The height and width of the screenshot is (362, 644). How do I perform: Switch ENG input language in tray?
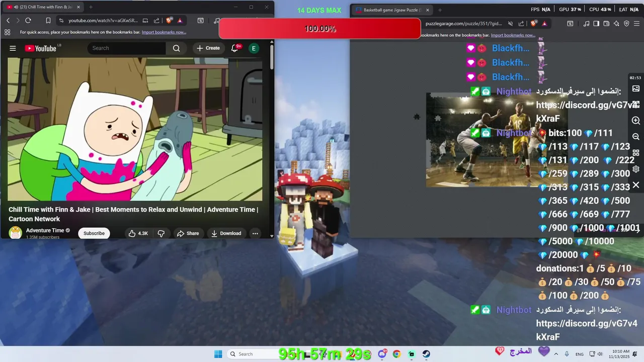pos(580,354)
